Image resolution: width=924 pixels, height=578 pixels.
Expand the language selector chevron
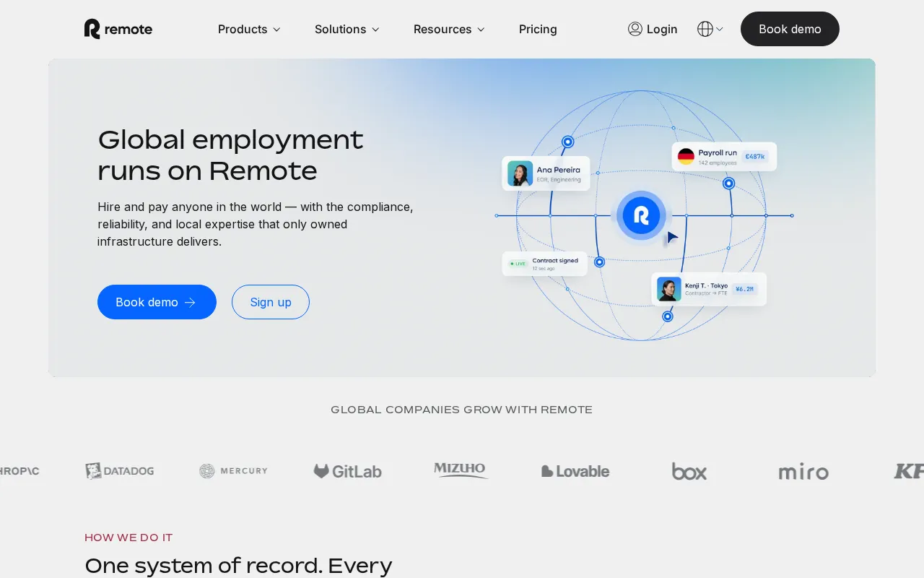(x=720, y=29)
